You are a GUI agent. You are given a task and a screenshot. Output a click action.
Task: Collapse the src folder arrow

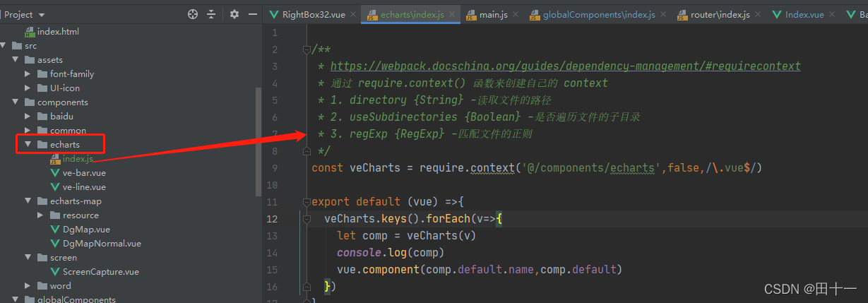tap(4, 46)
